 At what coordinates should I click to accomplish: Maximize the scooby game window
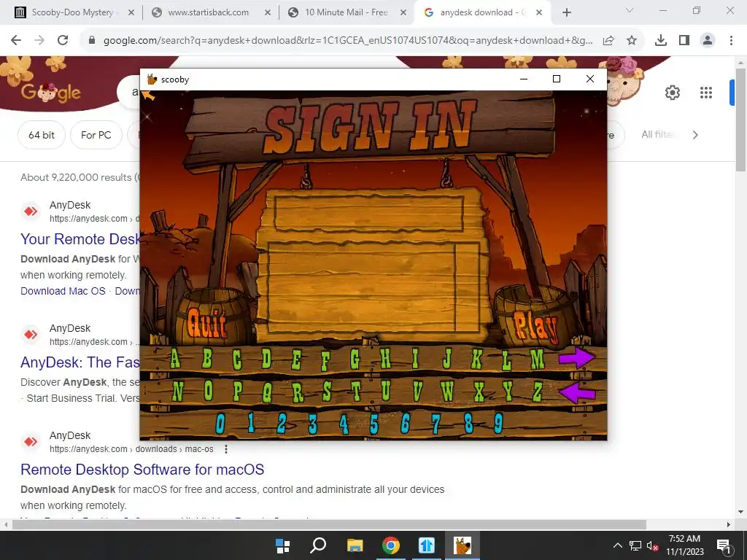pos(557,79)
